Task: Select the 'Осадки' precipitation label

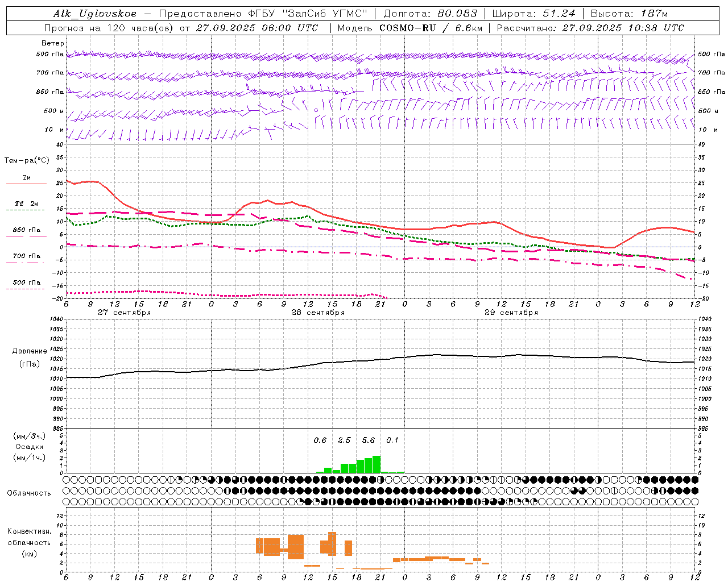Action: [29, 447]
